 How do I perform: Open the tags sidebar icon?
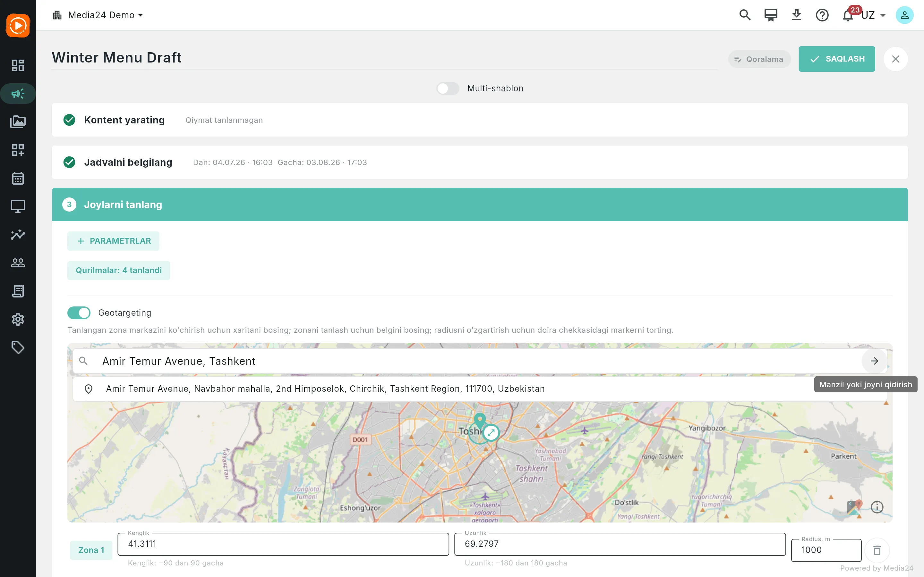[18, 347]
